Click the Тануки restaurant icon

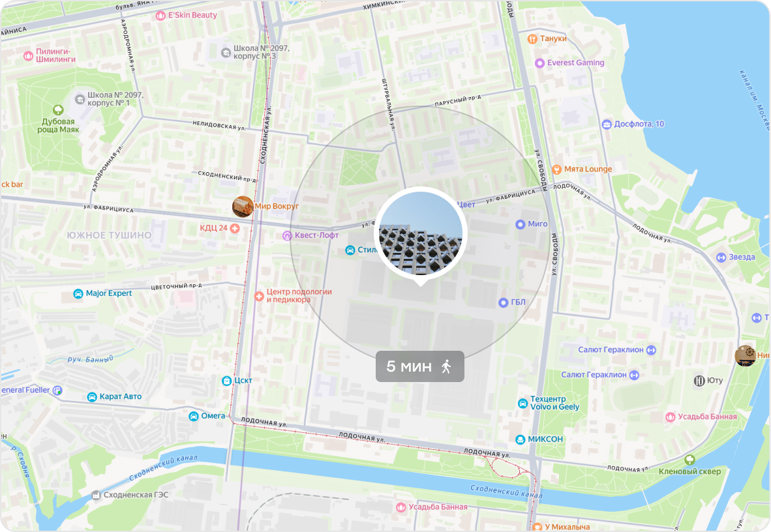pyautogui.click(x=532, y=39)
